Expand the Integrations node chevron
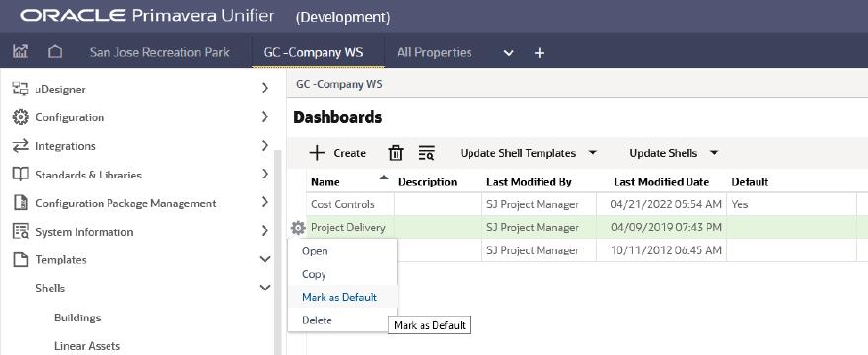The image size is (868, 355). click(x=265, y=145)
